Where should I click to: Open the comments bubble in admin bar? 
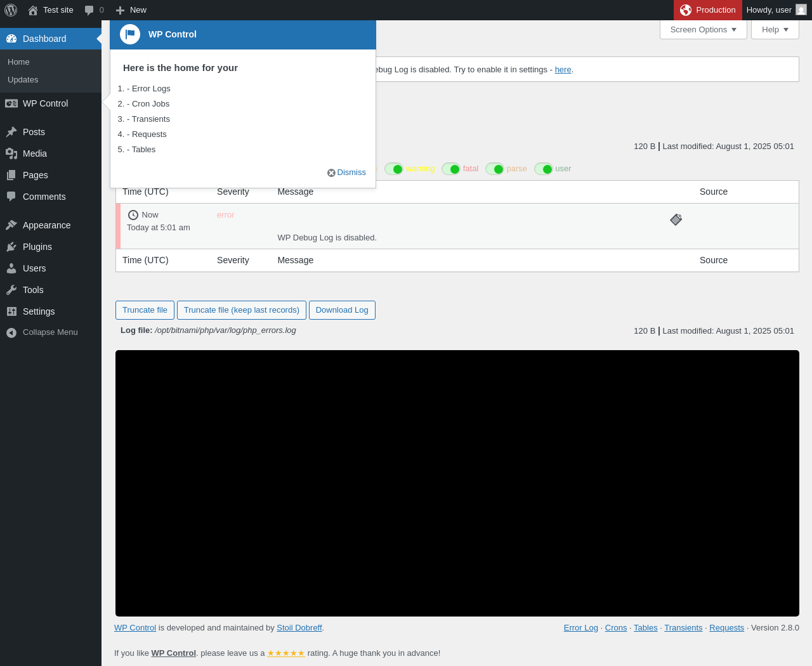point(94,10)
